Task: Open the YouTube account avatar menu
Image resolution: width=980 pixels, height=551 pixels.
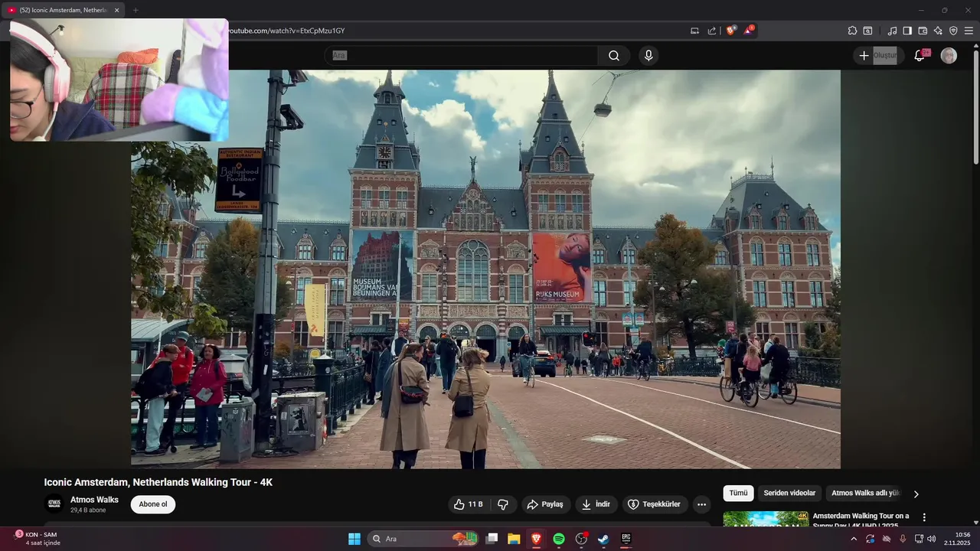Action: coord(949,56)
